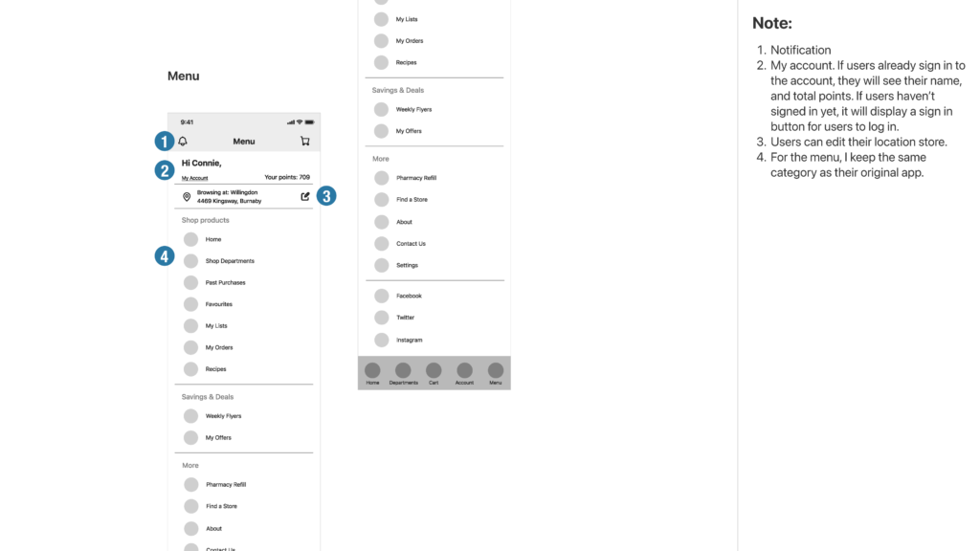Select the Home tab in bottom bar

click(372, 372)
